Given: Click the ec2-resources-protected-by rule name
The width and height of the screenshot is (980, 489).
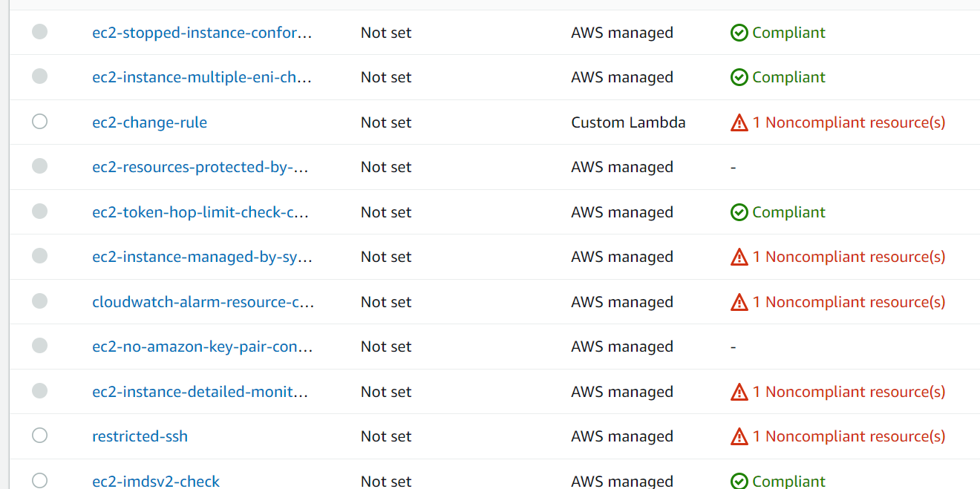Looking at the screenshot, I should point(202,166).
